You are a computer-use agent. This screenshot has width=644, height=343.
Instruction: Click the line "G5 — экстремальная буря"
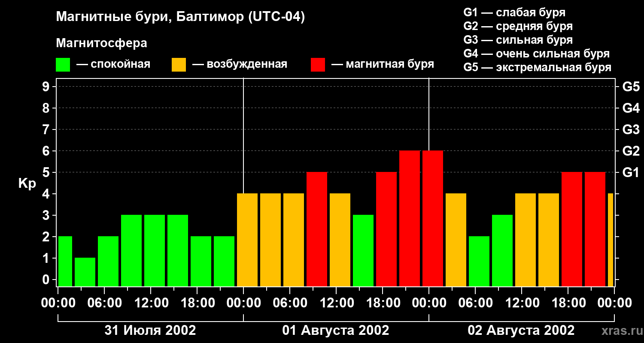tap(537, 67)
